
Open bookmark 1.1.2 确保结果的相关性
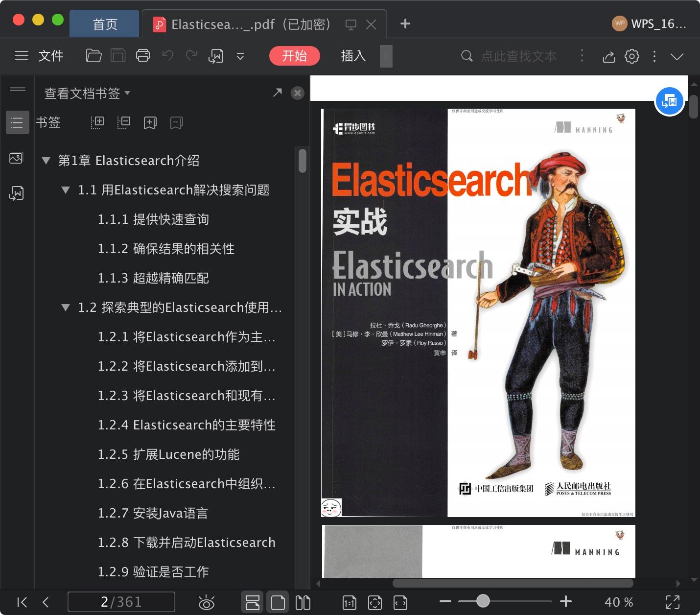(x=166, y=249)
